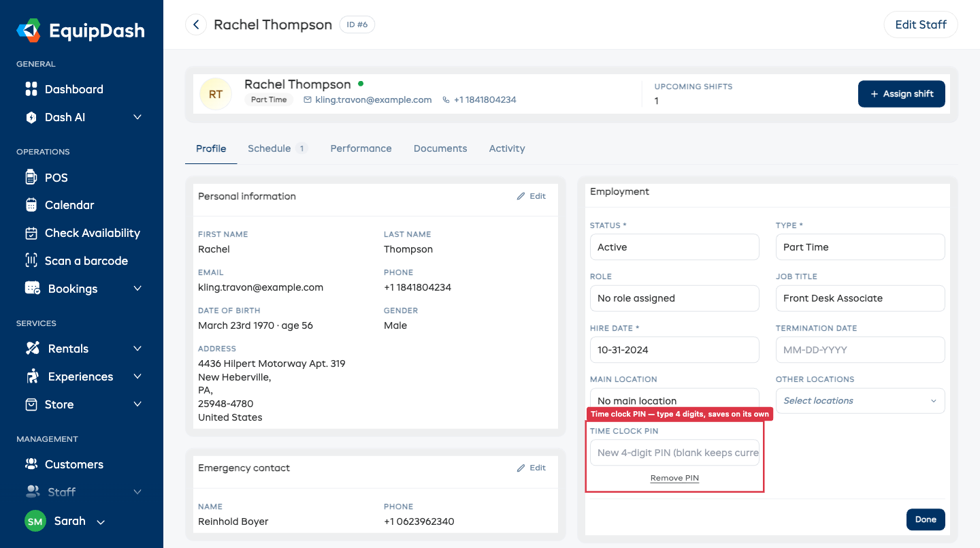Image resolution: width=980 pixels, height=548 pixels.
Task: Click the Termination Date field
Action: [860, 350]
